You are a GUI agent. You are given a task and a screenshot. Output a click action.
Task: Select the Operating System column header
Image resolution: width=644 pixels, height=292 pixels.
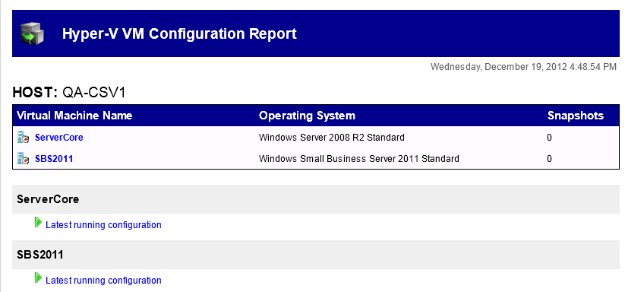click(307, 116)
